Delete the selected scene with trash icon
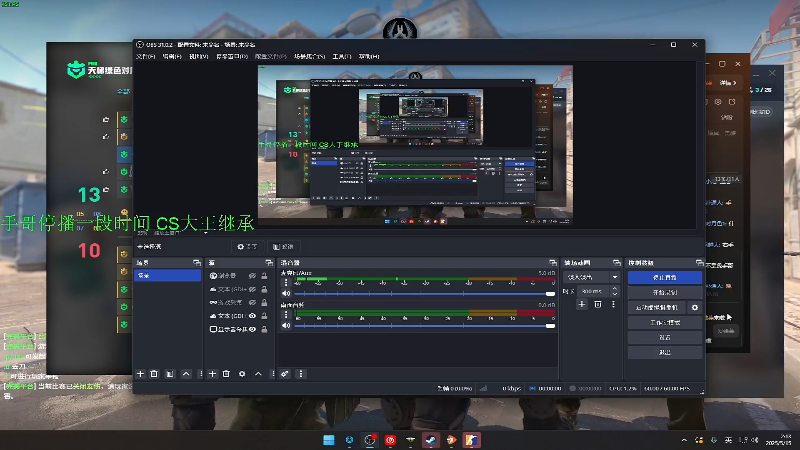Viewport: 800px width, 450px height. pos(154,374)
